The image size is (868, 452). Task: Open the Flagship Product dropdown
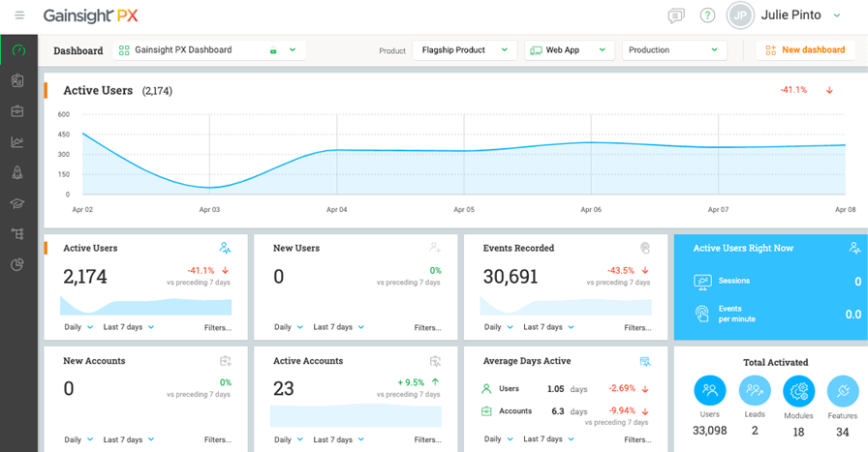click(464, 50)
